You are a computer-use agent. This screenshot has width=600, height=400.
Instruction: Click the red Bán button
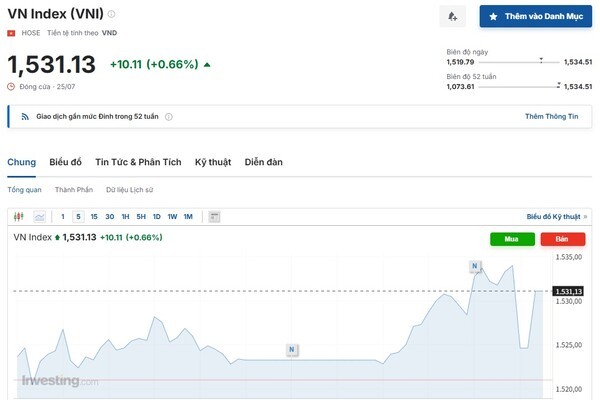[x=562, y=239]
